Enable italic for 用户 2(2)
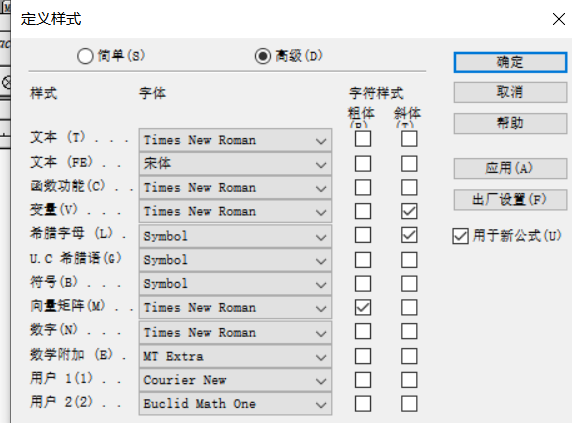This screenshot has width=572, height=423. tap(409, 404)
